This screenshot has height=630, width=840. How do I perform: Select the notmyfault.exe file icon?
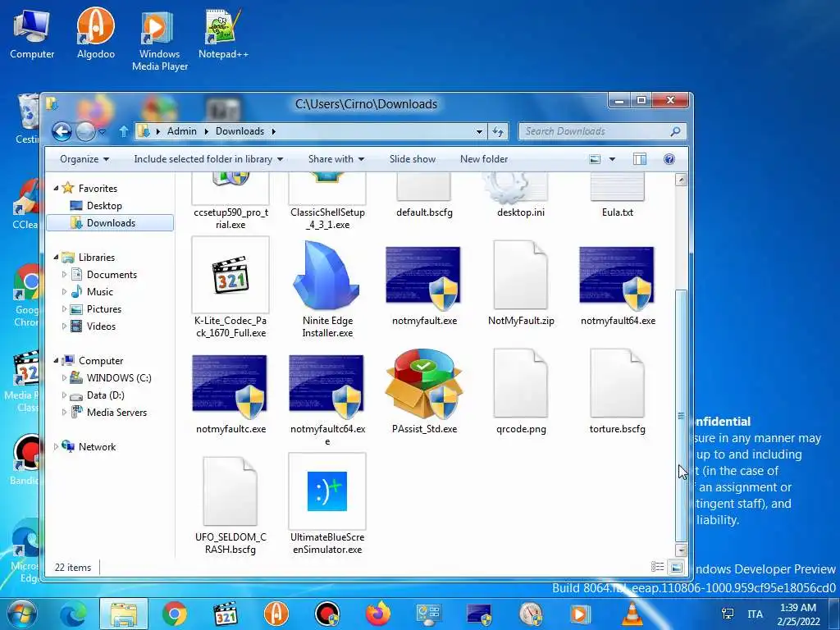(x=423, y=279)
